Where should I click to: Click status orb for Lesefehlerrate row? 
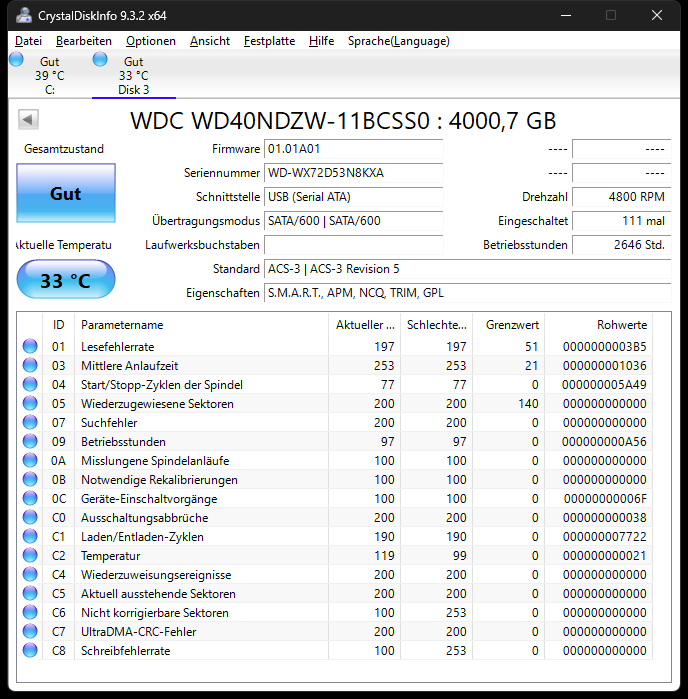30,346
